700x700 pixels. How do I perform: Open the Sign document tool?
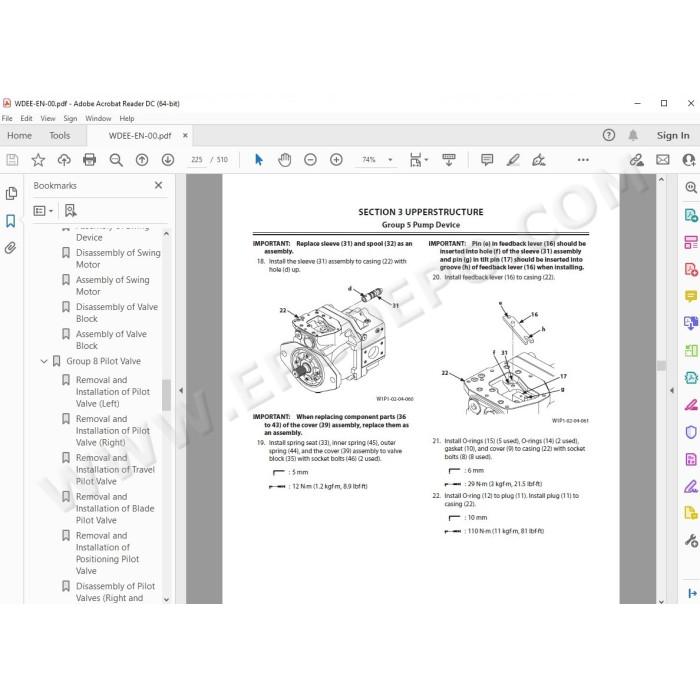[x=539, y=160]
